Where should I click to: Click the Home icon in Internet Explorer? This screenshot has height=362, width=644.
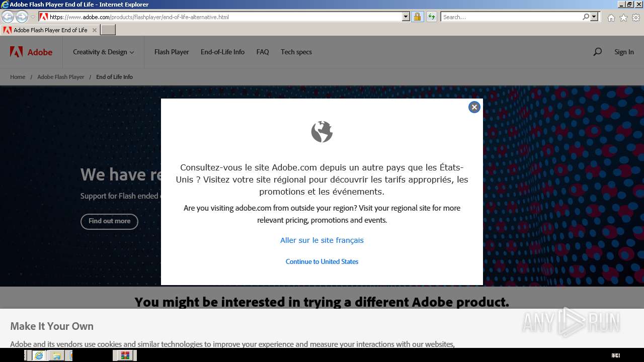[x=611, y=18]
